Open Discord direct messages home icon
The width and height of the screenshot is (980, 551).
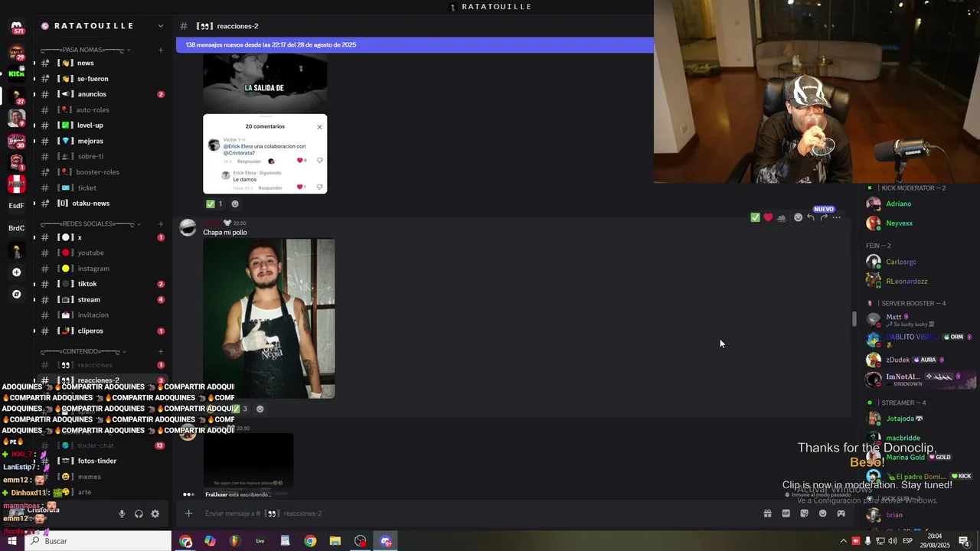[17, 27]
